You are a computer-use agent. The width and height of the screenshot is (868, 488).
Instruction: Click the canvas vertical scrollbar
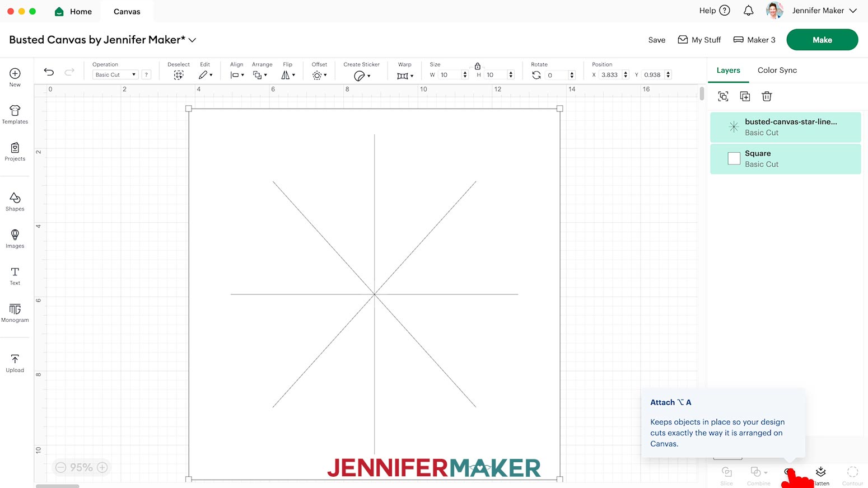click(702, 93)
